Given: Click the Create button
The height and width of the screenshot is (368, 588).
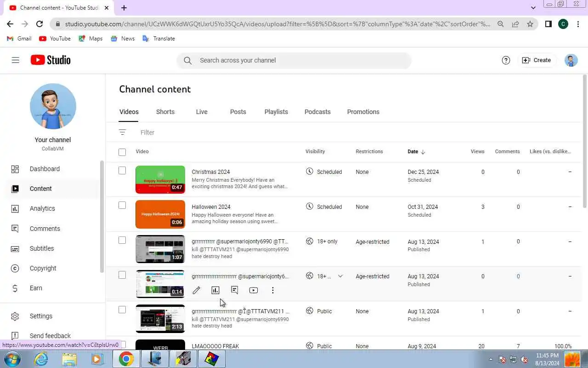Looking at the screenshot, I should (x=537, y=60).
